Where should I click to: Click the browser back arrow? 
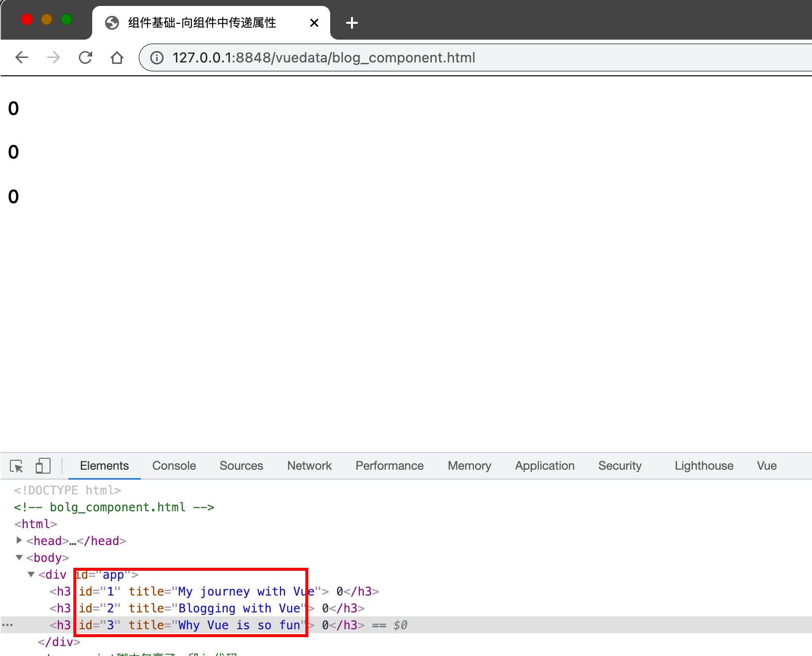click(22, 57)
